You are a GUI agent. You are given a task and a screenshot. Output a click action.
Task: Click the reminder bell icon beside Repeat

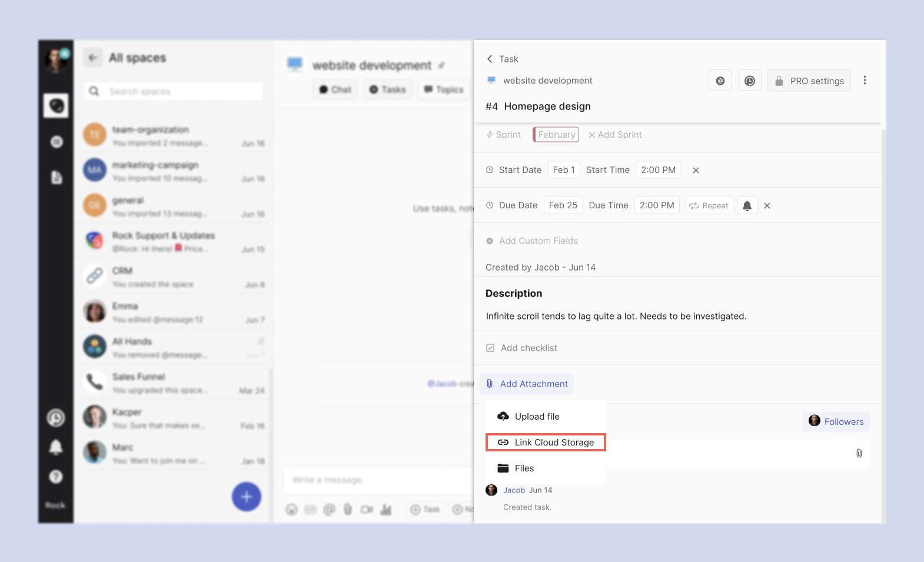[x=747, y=205]
